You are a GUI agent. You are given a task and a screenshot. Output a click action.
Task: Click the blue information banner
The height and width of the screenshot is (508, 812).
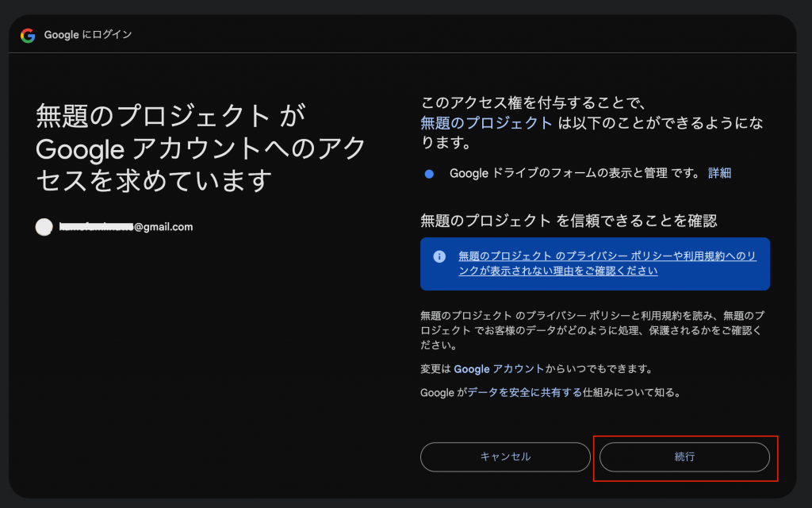coord(595,263)
